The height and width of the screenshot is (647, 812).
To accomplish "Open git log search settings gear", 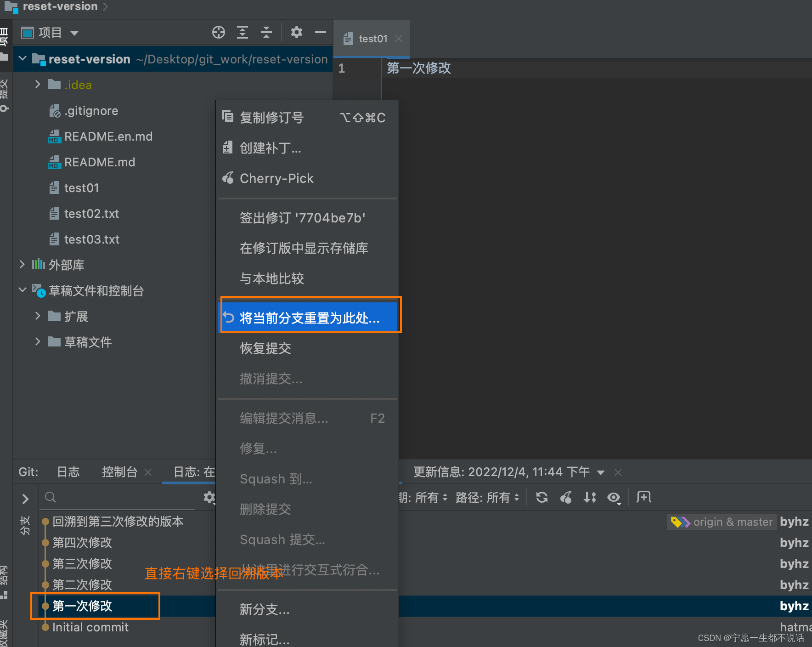I will pyautogui.click(x=209, y=497).
